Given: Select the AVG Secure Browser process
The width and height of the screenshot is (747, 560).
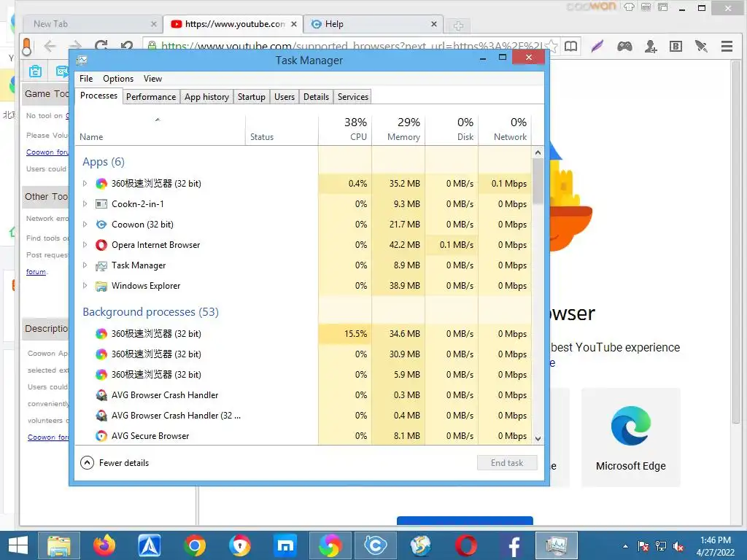Looking at the screenshot, I should tap(303, 436).
